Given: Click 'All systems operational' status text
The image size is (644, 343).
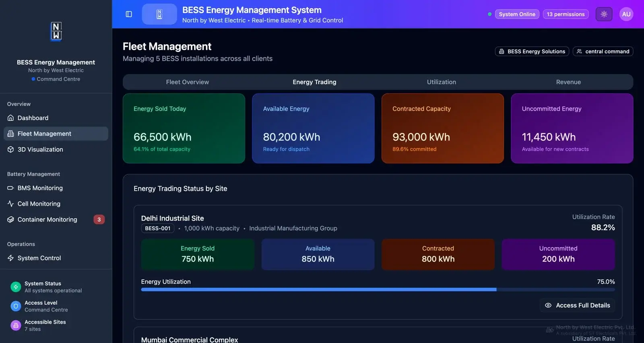Looking at the screenshot, I should tap(53, 291).
